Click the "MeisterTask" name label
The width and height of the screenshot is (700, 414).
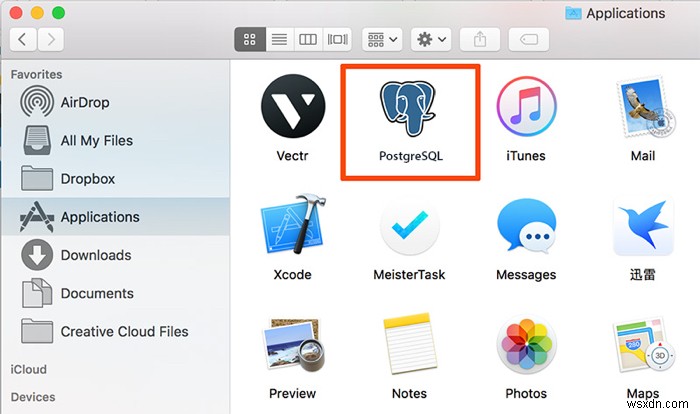409,274
